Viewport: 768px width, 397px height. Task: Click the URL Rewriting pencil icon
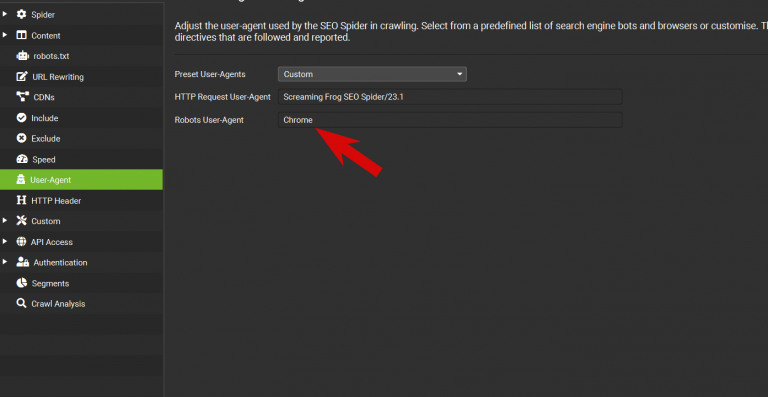tap(22, 77)
